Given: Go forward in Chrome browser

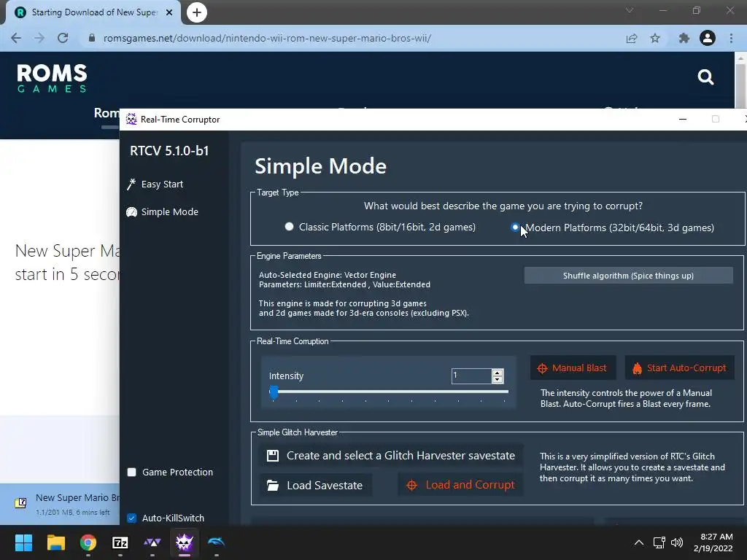Looking at the screenshot, I should pos(39,38).
